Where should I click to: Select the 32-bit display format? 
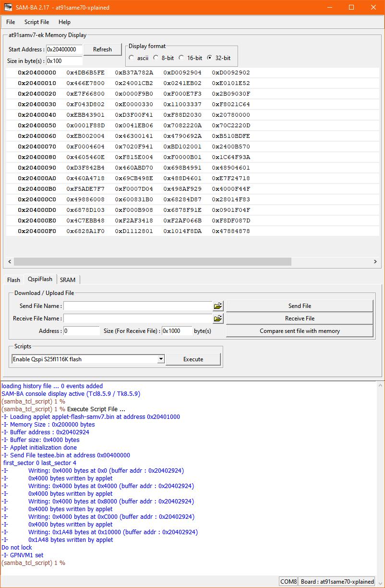(210, 57)
